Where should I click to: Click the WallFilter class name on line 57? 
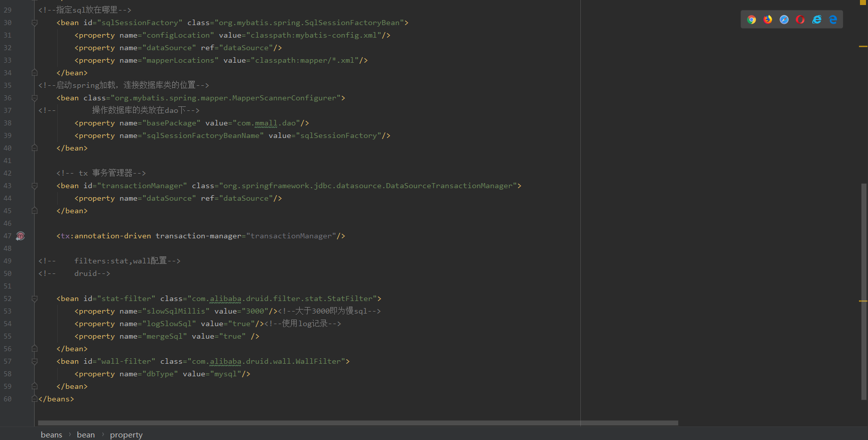point(318,361)
